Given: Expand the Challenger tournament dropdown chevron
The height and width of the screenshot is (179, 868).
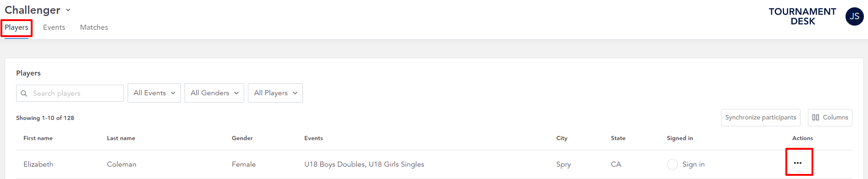Looking at the screenshot, I should pyautogui.click(x=68, y=10).
